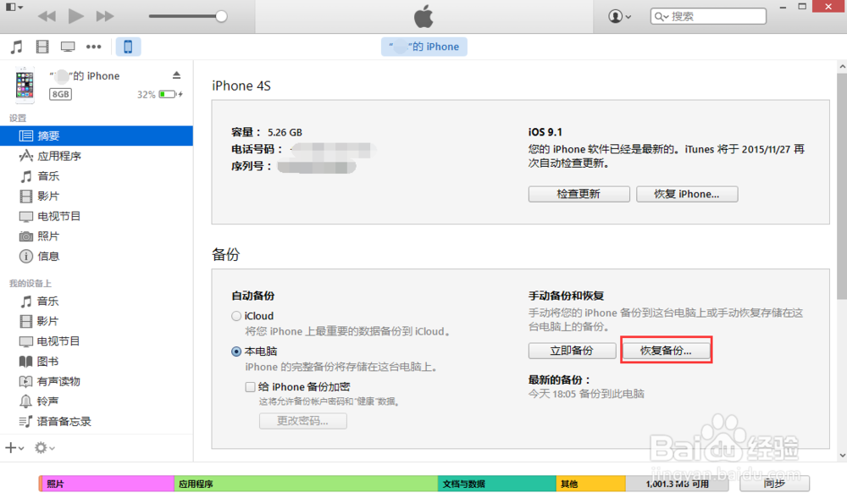Eject the iPhone using the eject icon

177,75
